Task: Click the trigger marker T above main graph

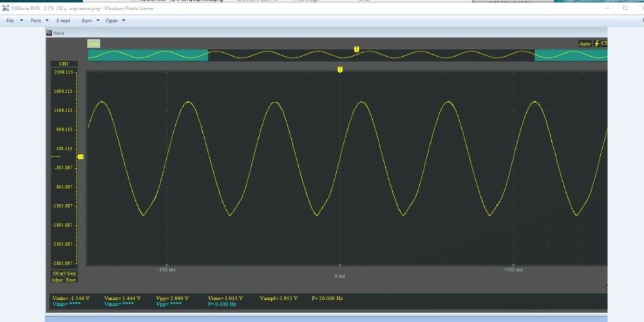Action: [340, 69]
